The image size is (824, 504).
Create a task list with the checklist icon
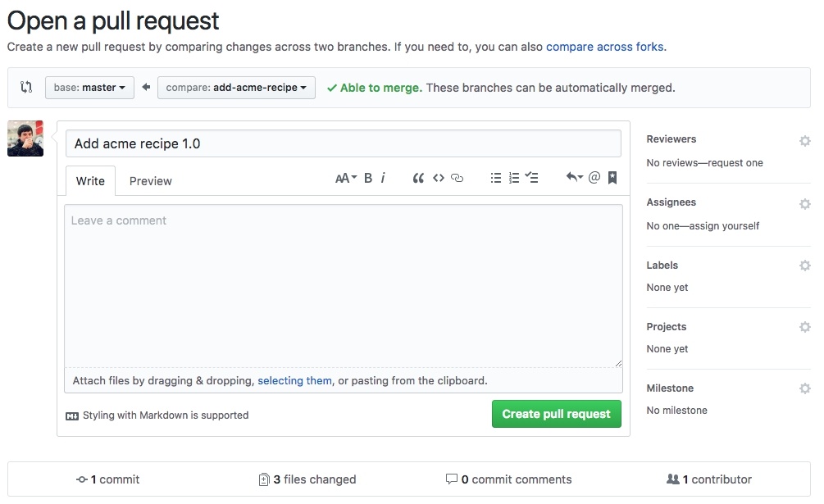531,177
